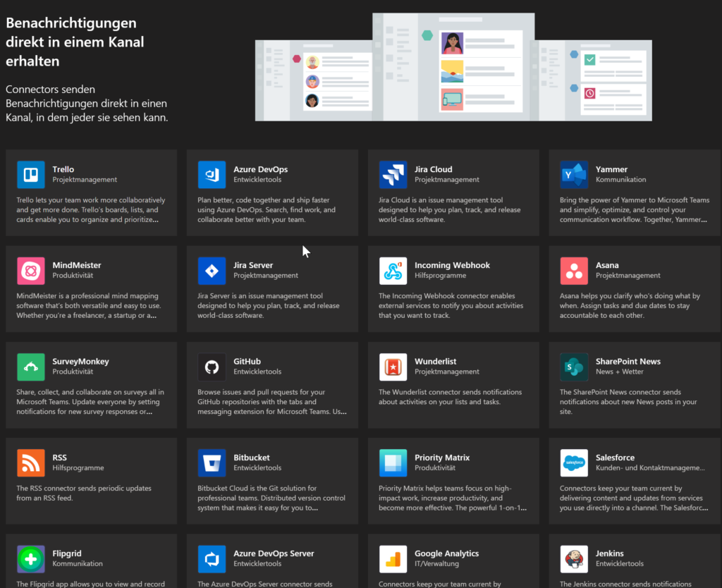Click the Azure DevOps title

(x=260, y=169)
